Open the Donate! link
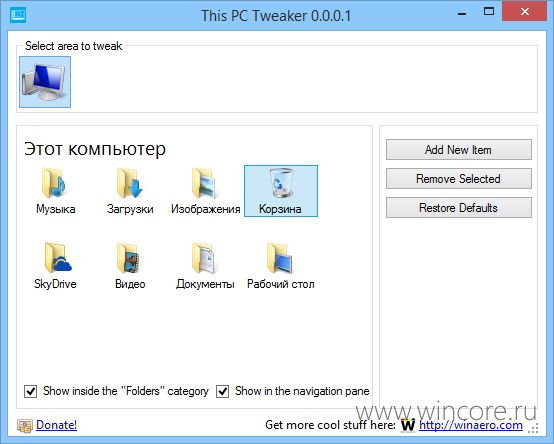Viewport: 554px width, 444px height. [57, 425]
